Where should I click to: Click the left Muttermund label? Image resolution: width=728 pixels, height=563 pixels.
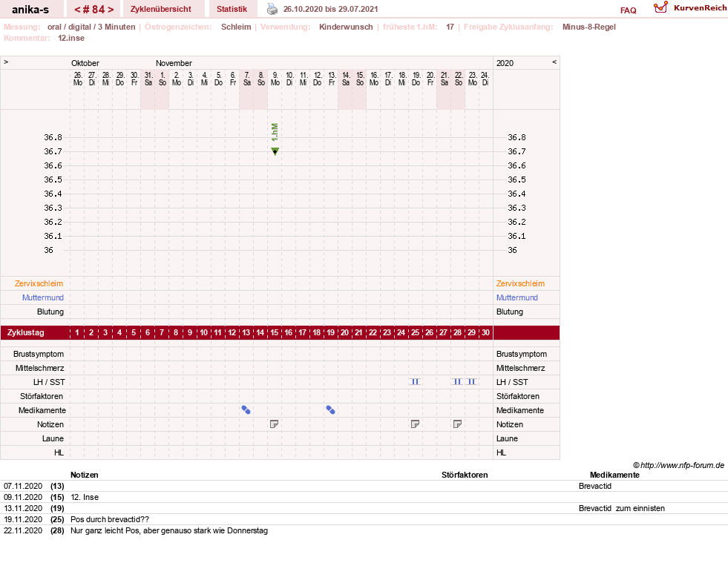43,297
